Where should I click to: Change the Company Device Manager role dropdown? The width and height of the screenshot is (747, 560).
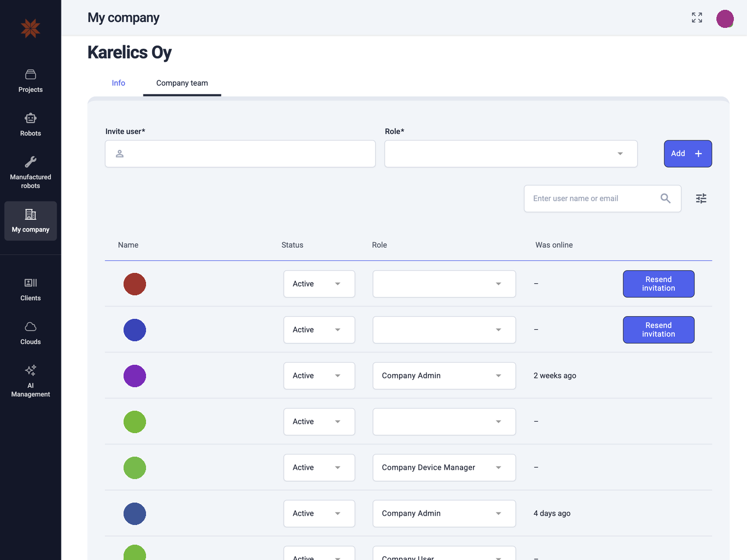pyautogui.click(x=444, y=468)
